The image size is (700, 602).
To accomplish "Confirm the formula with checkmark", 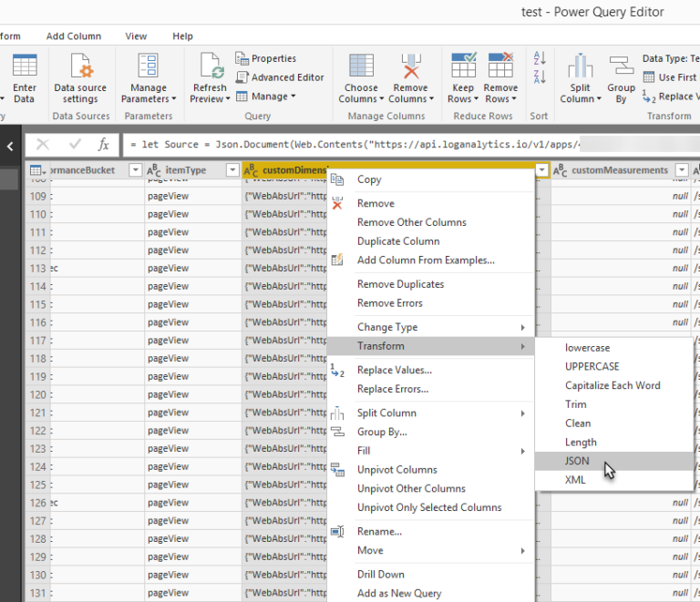I will (x=75, y=145).
